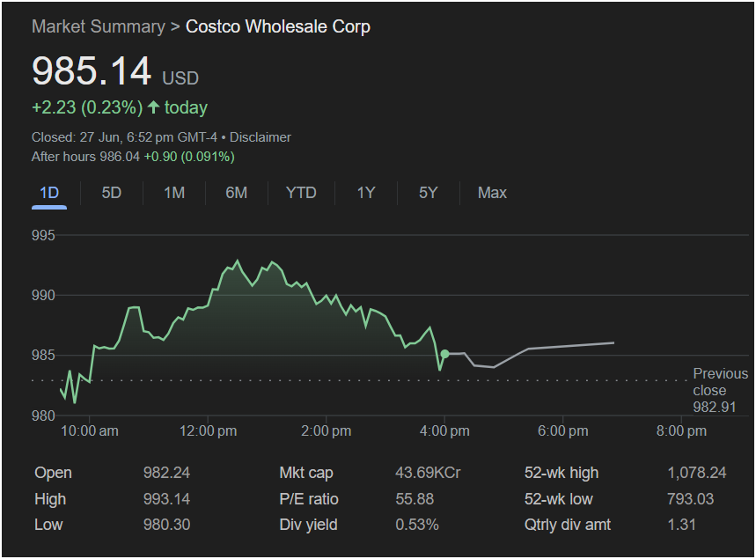Click the Closed: 27 Jun timestamp text
This screenshot has width=756, height=559.
(x=124, y=137)
